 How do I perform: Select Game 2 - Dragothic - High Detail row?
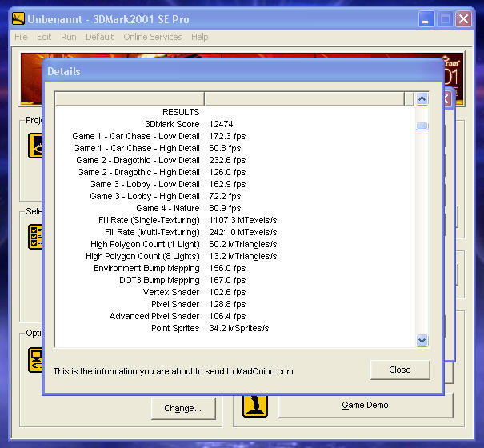(235, 172)
